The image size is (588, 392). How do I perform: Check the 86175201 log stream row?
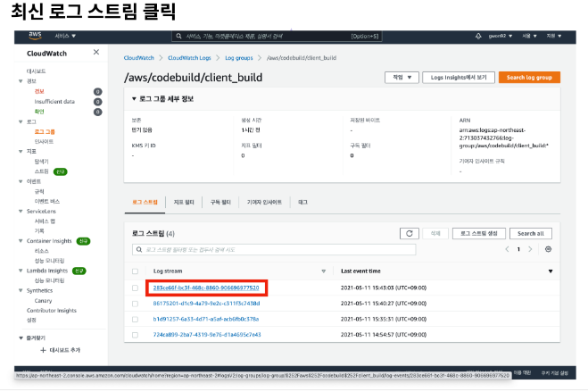coord(135,304)
